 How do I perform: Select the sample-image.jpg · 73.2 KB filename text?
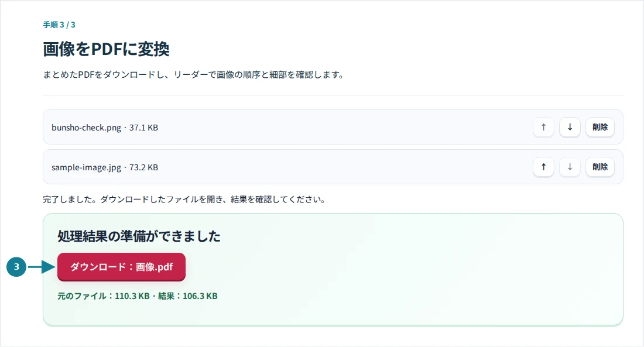coord(105,167)
